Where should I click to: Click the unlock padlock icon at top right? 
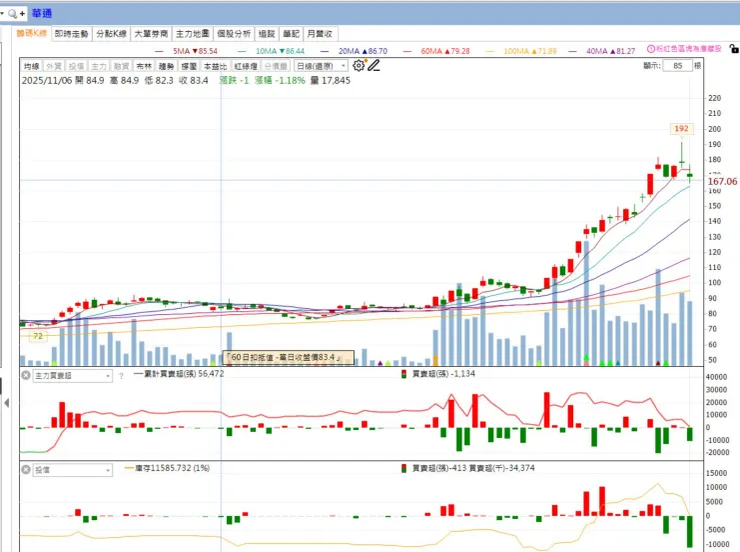733,49
